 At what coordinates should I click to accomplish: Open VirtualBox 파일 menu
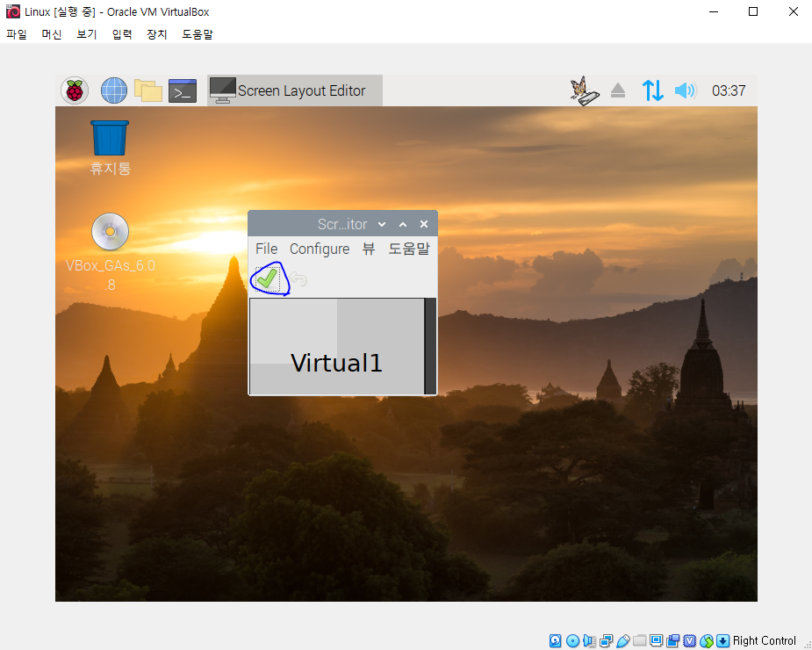tap(17, 34)
